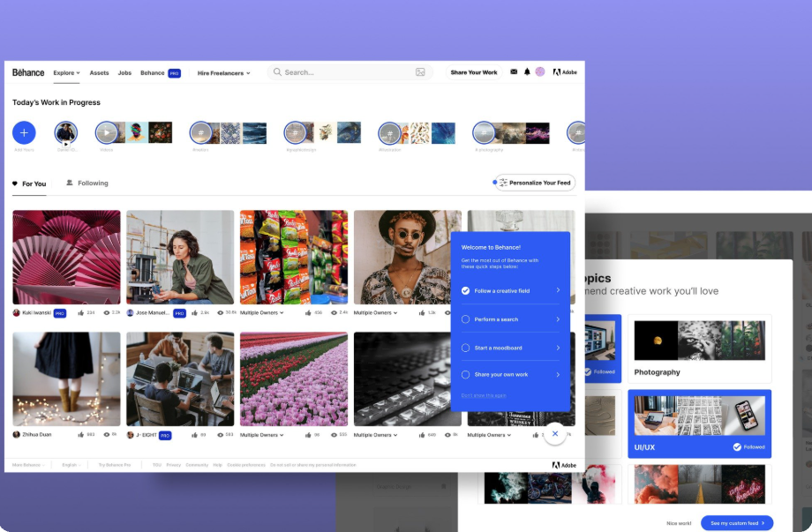Open the team with laptops project thumbnail

(x=180, y=379)
